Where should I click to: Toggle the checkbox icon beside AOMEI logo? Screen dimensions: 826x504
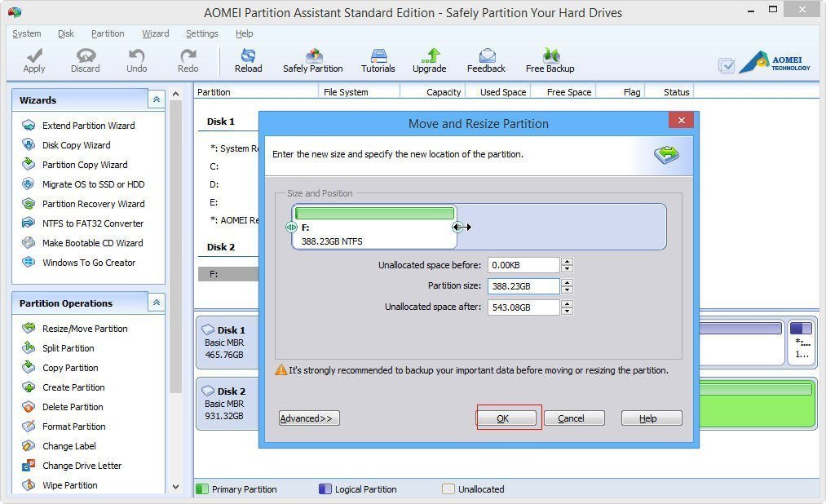click(x=727, y=66)
